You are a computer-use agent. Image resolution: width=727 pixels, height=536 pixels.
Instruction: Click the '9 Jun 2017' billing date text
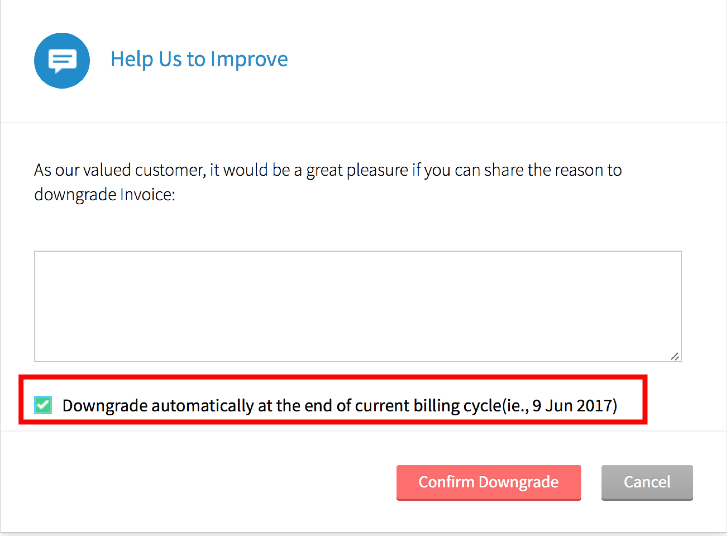(x=573, y=406)
